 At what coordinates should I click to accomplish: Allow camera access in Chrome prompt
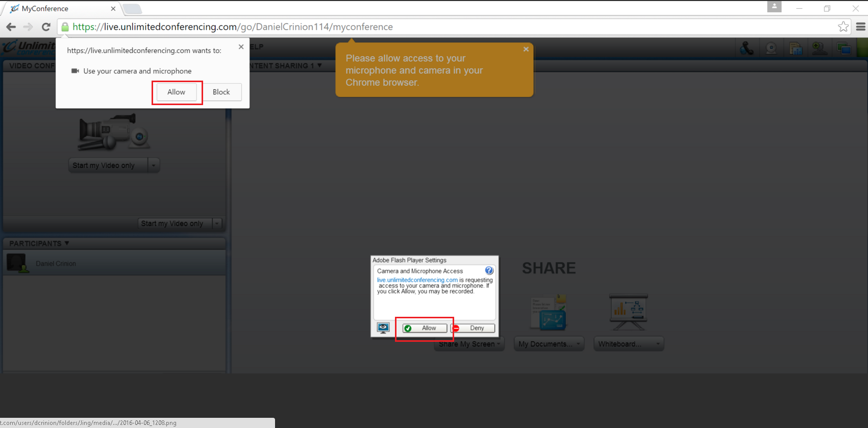176,92
